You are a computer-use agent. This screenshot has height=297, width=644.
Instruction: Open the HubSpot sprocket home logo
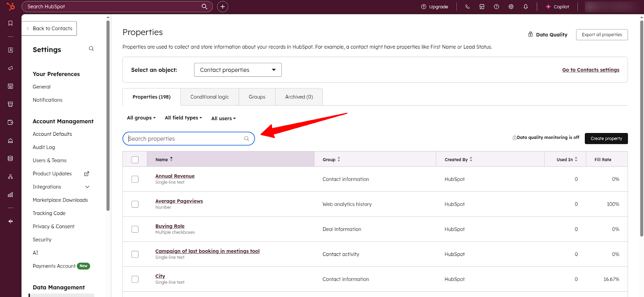(11, 6)
